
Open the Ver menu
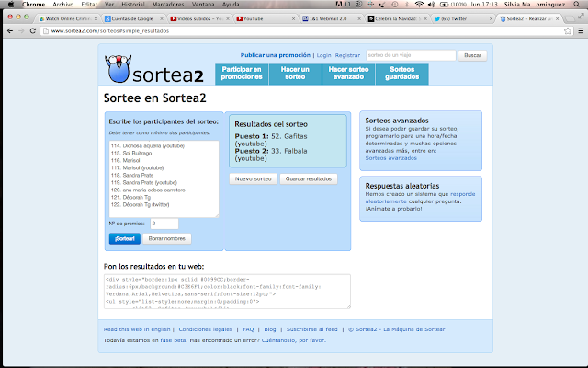pos(109,4)
